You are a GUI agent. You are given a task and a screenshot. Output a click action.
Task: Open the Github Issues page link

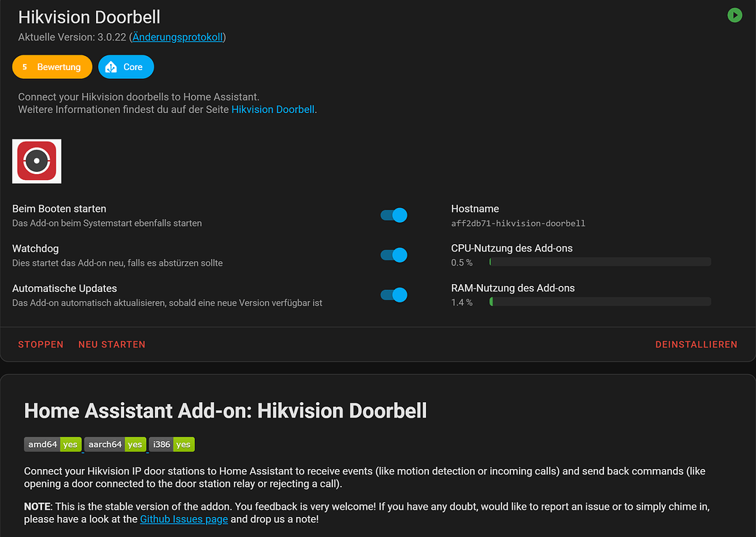(x=183, y=519)
